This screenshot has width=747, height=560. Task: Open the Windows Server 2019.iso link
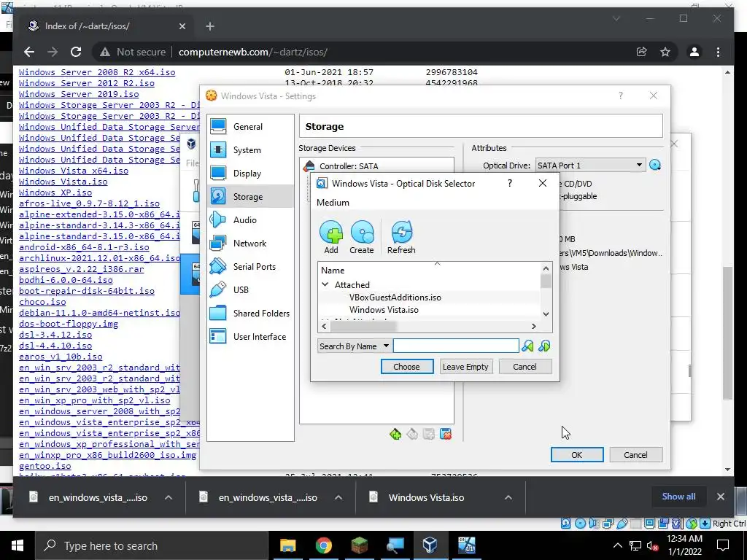(79, 94)
